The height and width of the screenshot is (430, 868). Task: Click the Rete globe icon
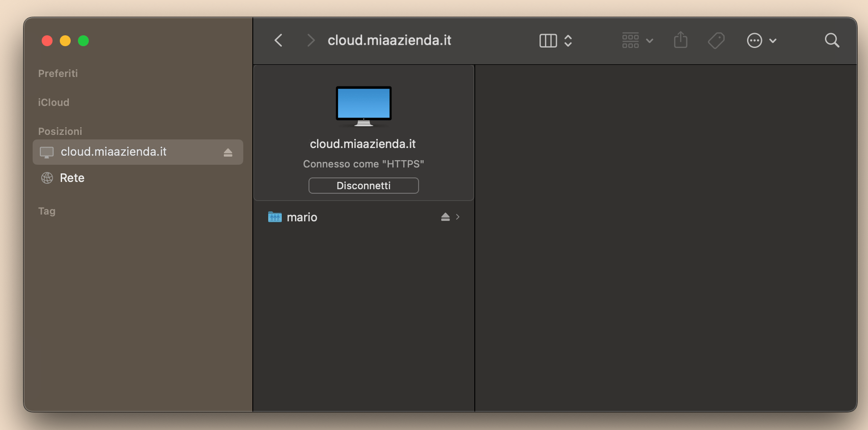[x=47, y=178]
